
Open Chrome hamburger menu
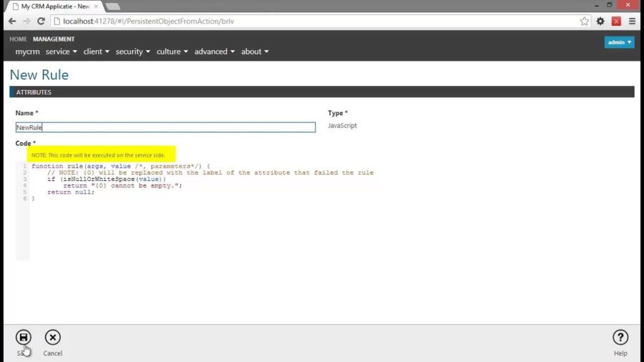[632, 21]
